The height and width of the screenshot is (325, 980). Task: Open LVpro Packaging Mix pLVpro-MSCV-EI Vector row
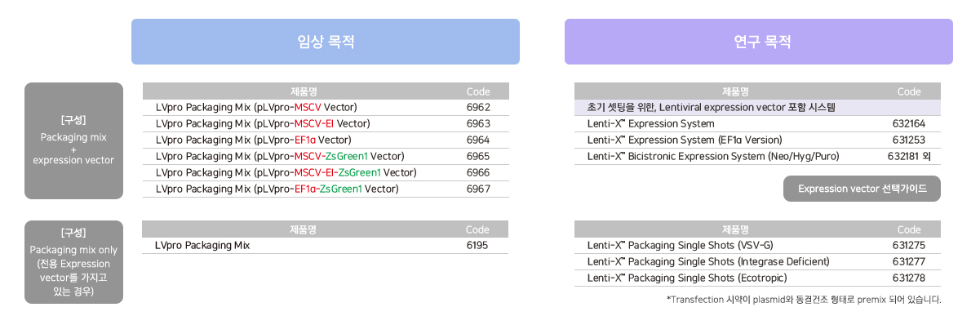[326, 123]
